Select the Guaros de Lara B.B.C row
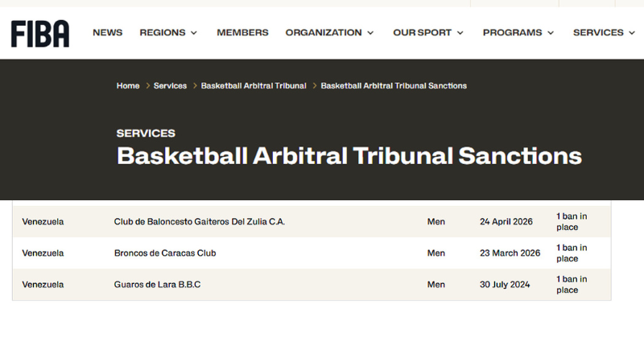The height and width of the screenshot is (362, 644). (x=157, y=284)
